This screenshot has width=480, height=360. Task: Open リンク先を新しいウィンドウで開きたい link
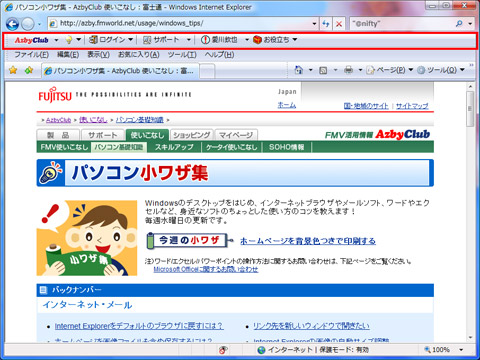pos(311,326)
